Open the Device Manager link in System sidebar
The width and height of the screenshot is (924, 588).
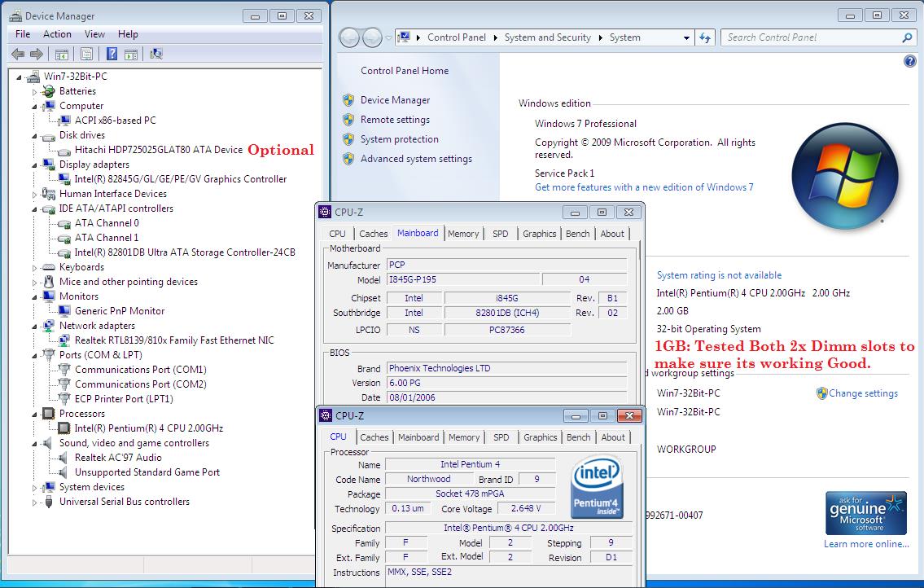click(x=396, y=100)
